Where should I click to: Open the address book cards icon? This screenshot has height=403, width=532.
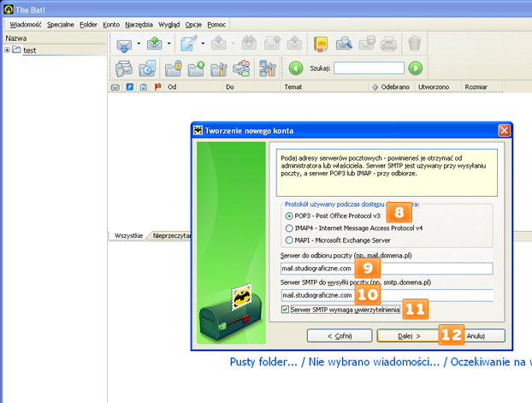point(124,68)
